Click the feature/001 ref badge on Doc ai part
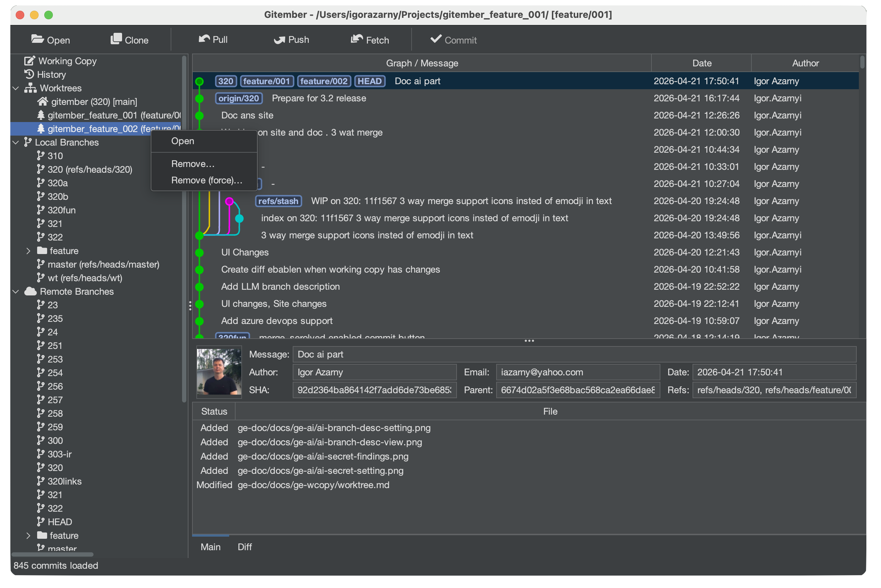 267,81
